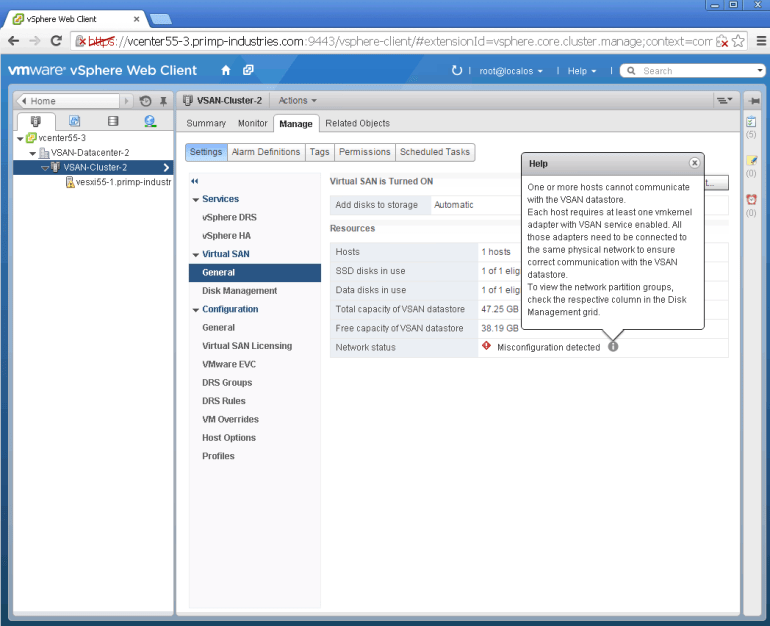This screenshot has width=770, height=626.
Task: Switch to the Monitor tab
Action: (x=252, y=123)
